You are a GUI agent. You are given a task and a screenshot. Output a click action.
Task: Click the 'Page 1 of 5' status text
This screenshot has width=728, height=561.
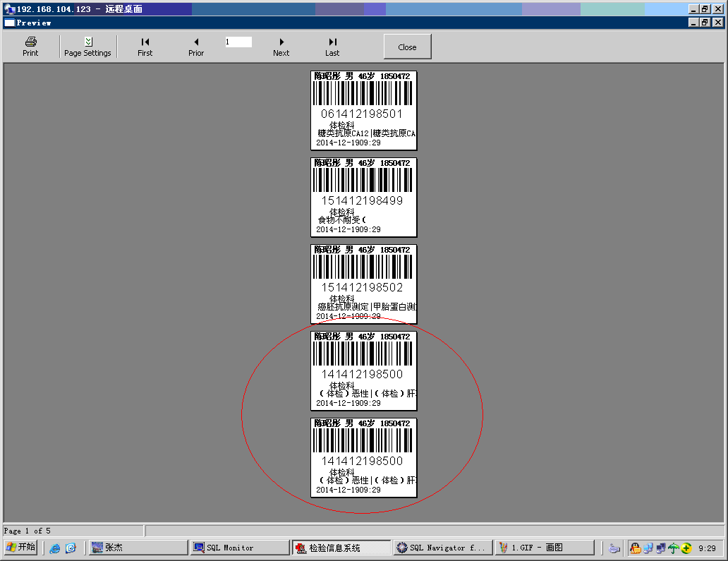[x=27, y=531]
